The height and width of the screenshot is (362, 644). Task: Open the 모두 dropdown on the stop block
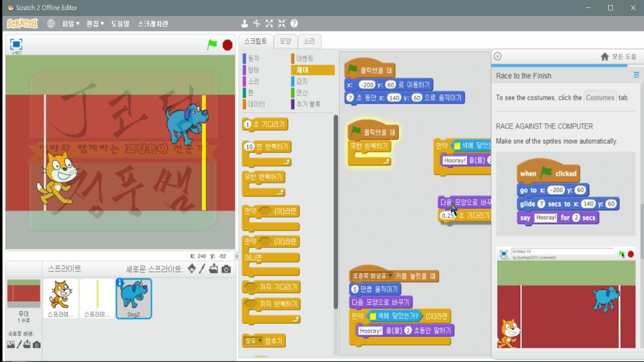(253, 341)
